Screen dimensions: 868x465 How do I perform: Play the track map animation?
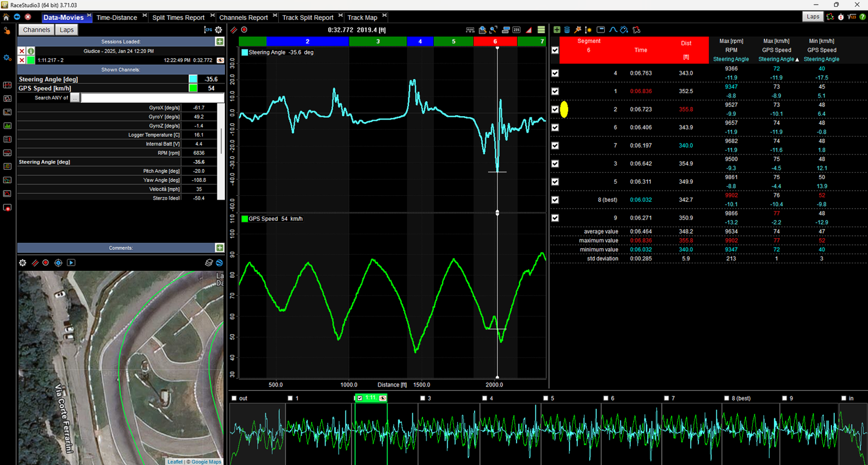[x=71, y=263]
